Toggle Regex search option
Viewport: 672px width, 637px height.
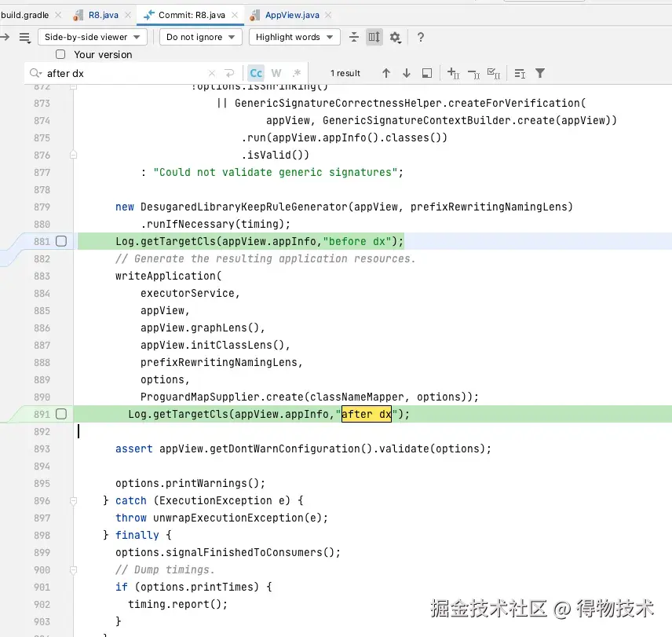click(x=297, y=73)
